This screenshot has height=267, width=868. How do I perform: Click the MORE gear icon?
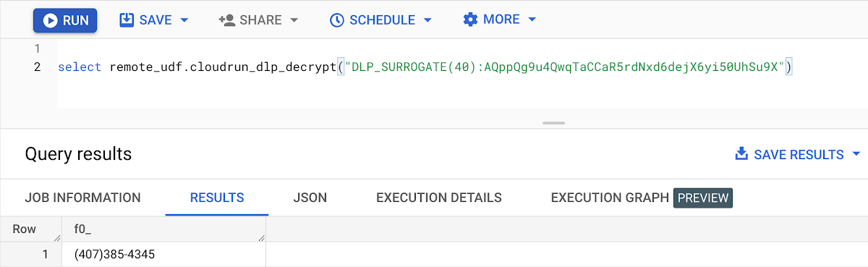click(x=470, y=20)
